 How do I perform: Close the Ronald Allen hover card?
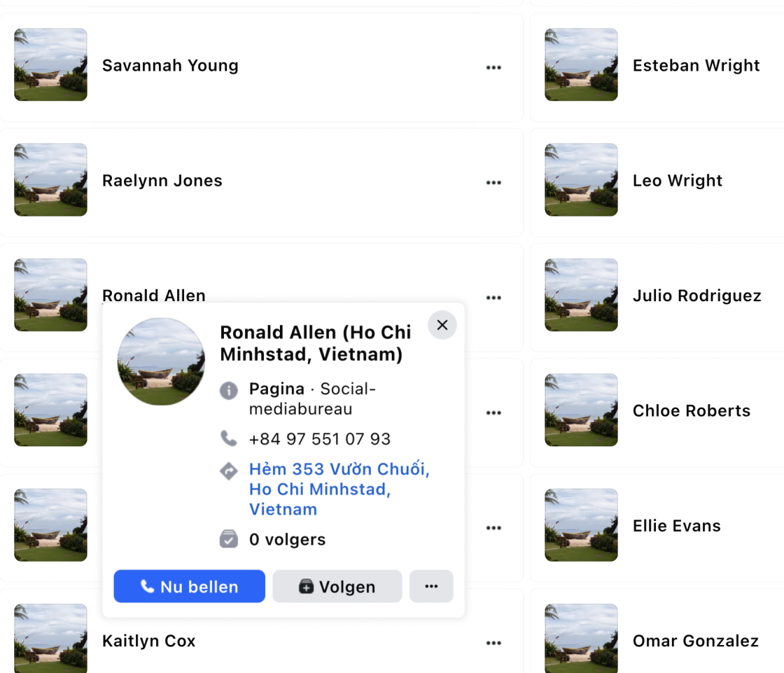click(x=442, y=325)
